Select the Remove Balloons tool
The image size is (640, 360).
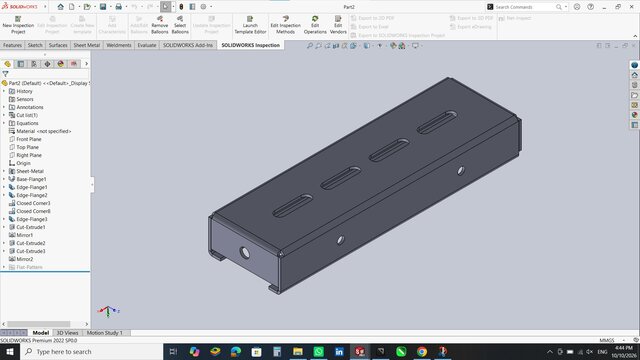point(160,25)
